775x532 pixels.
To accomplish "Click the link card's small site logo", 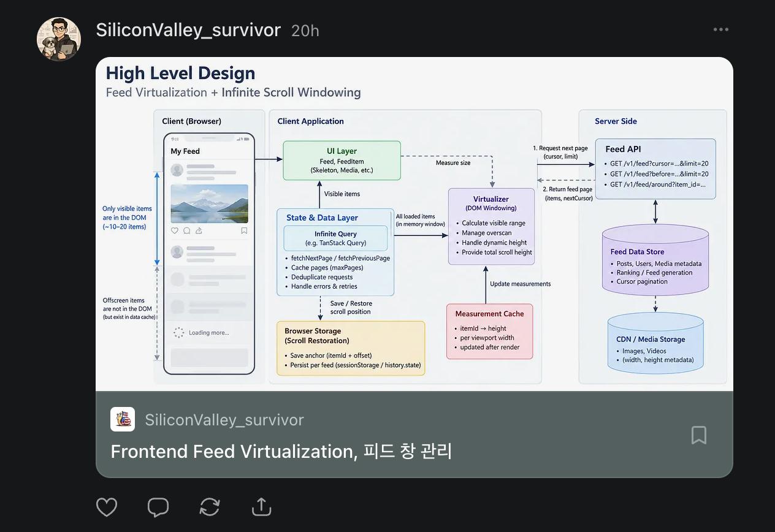I will [x=123, y=419].
